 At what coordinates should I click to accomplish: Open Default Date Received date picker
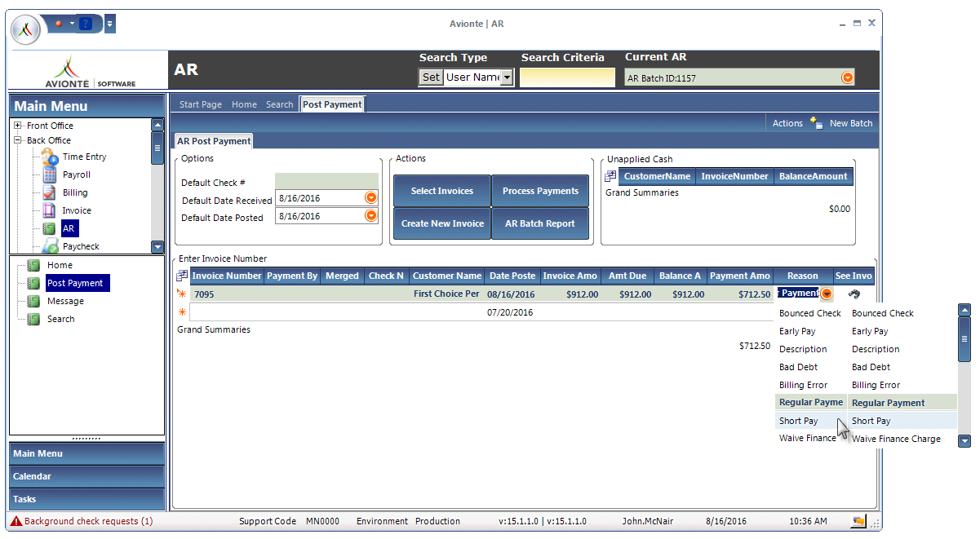click(370, 197)
